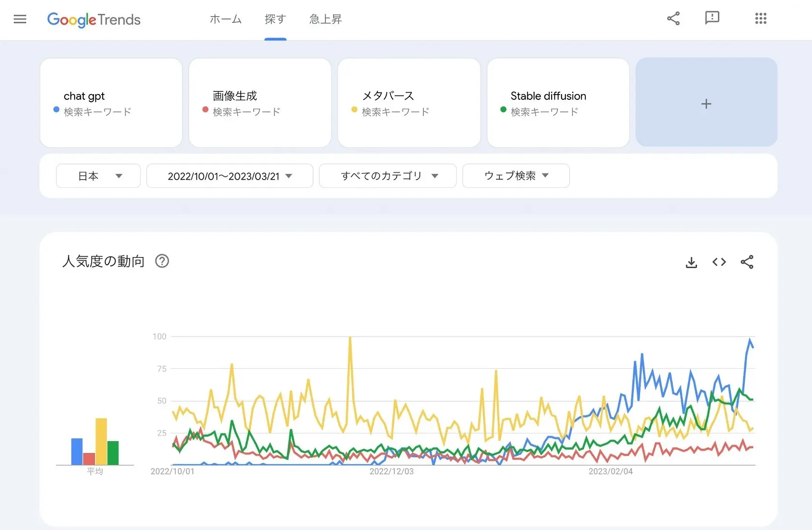
Task: Edit the chat gpt search term card
Action: pyautogui.click(x=111, y=103)
